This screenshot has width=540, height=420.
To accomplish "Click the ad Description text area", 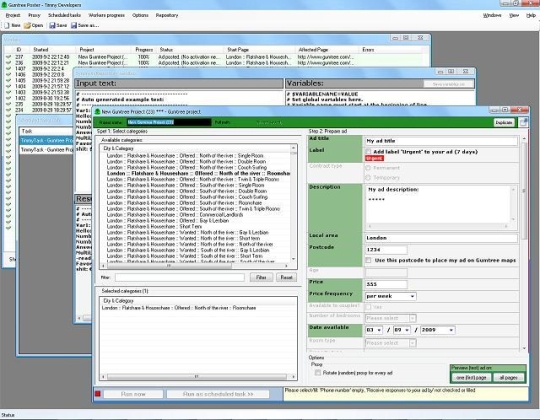I will 438,204.
